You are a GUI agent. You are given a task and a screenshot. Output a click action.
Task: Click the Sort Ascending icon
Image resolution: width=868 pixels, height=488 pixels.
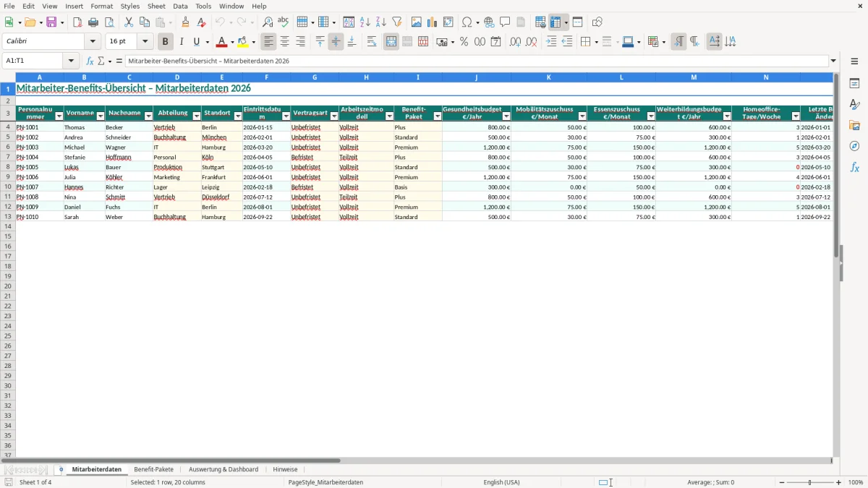pos(365,22)
